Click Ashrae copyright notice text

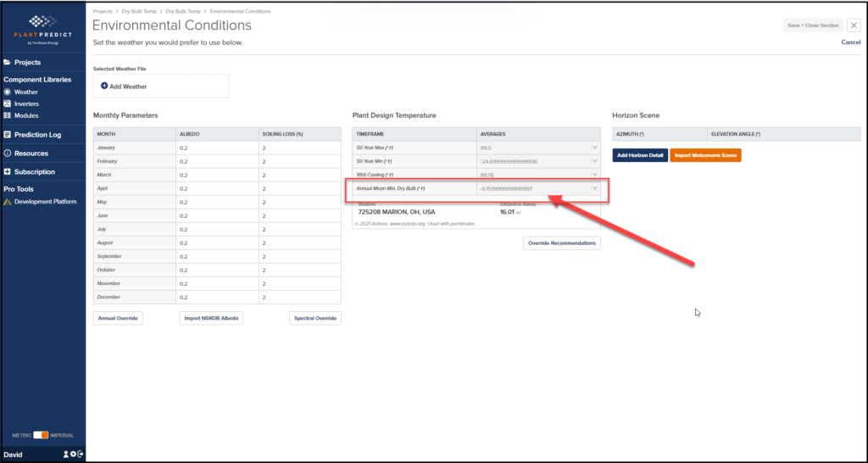click(x=415, y=224)
